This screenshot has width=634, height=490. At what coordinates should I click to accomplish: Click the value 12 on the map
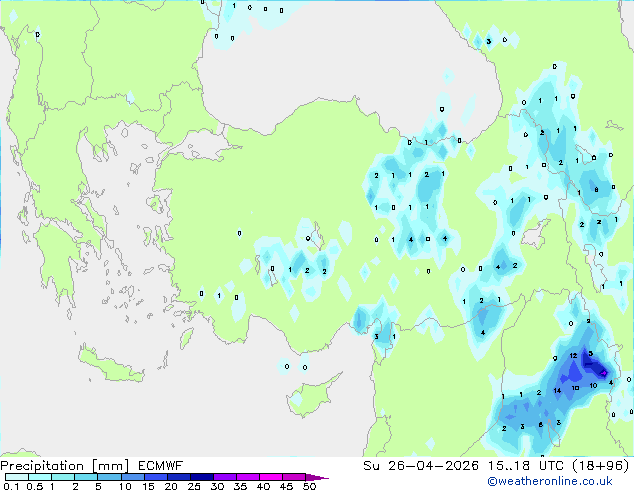tap(573, 356)
